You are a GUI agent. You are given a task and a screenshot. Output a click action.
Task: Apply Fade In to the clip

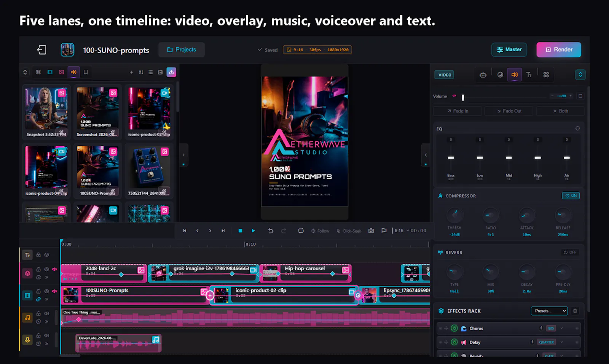coord(458,111)
